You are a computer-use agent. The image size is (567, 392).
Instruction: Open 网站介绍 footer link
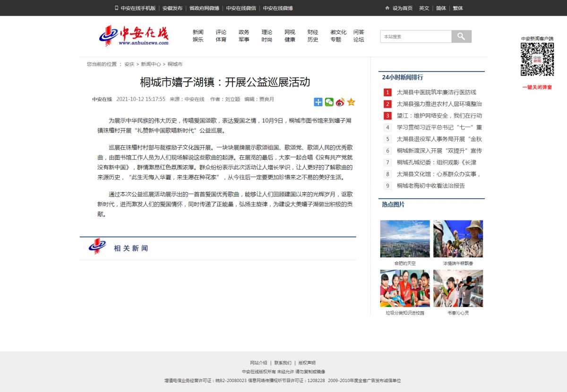pyautogui.click(x=258, y=363)
